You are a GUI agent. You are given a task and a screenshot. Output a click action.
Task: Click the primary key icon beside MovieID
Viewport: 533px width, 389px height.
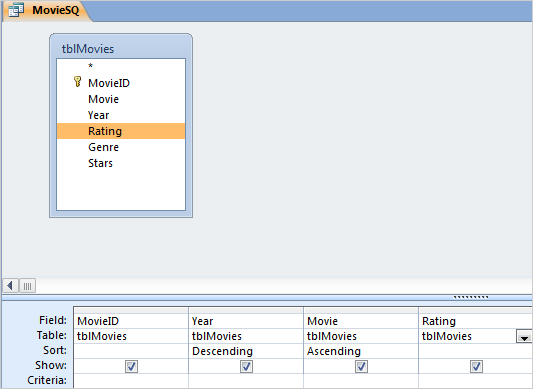78,82
